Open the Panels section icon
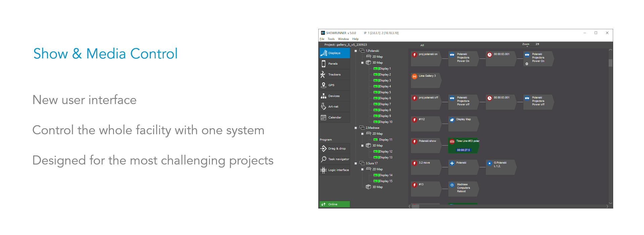The width and height of the screenshot is (644, 235). pyautogui.click(x=323, y=64)
